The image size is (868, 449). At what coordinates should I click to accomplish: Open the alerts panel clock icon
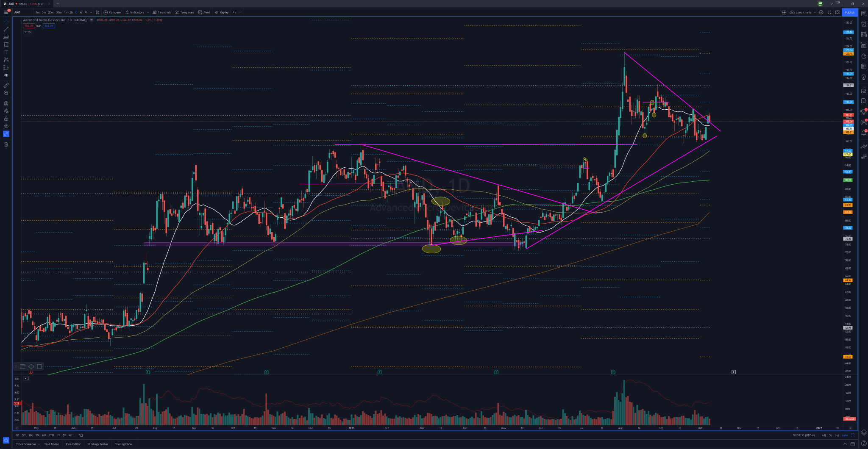click(864, 24)
